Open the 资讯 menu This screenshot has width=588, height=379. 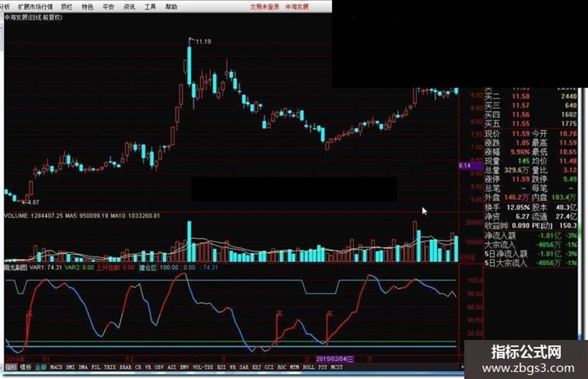tap(129, 7)
